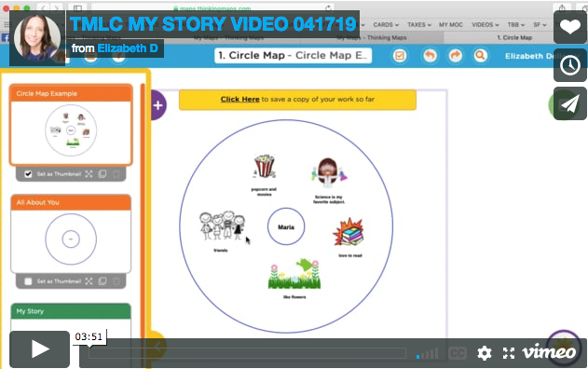This screenshot has height=369, width=588.
Task: Click the 'like flowers' caption
Action: [294, 297]
